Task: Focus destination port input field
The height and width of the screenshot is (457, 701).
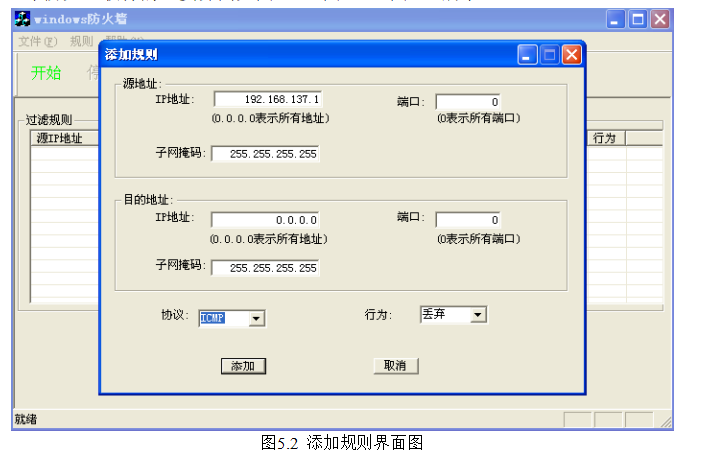Action: tap(468, 220)
